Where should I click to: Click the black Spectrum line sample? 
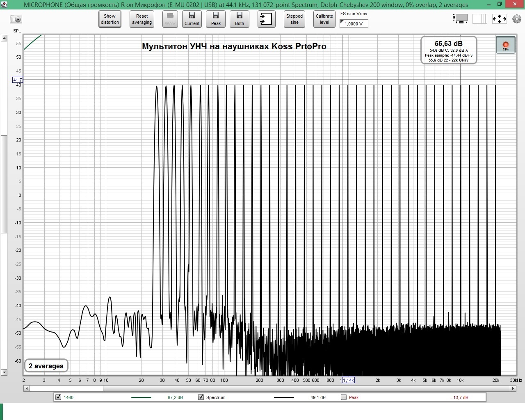pyautogui.click(x=284, y=397)
